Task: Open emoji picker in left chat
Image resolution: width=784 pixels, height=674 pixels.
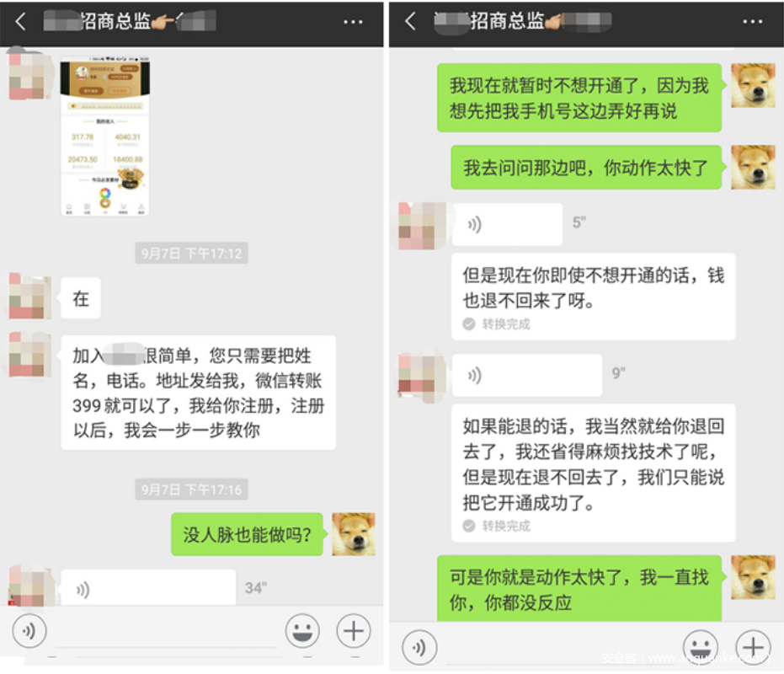Action: click(x=302, y=631)
